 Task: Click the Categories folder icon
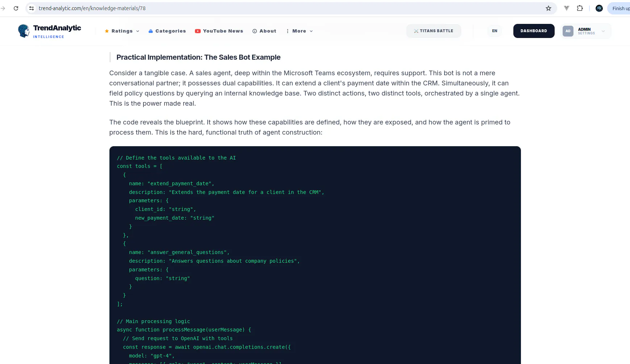coord(151,31)
